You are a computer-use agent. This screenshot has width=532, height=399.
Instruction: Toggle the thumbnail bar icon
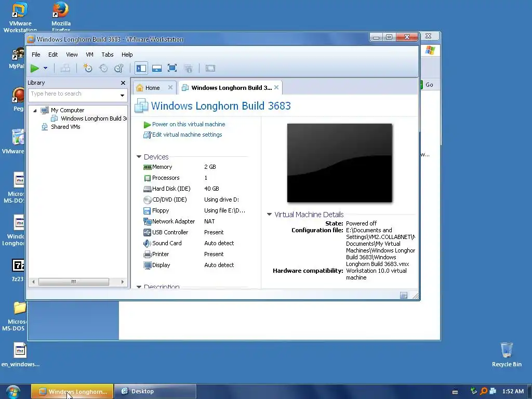[157, 68]
